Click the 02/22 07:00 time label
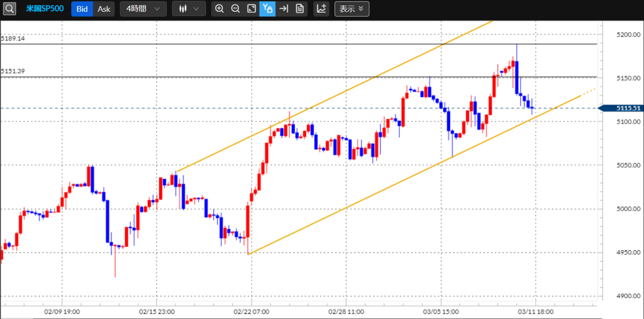This screenshot has width=644, height=319. click(x=251, y=311)
